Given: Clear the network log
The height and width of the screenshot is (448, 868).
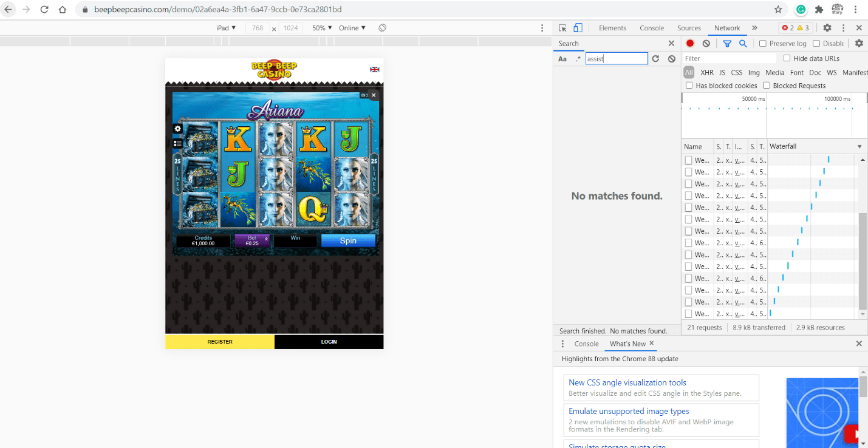Looking at the screenshot, I should [706, 43].
